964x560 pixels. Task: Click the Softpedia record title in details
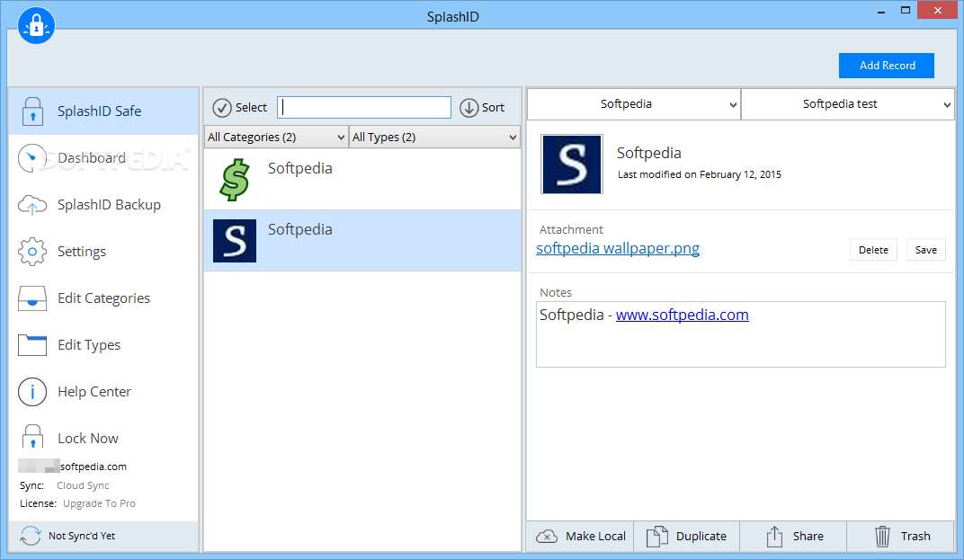click(x=649, y=153)
